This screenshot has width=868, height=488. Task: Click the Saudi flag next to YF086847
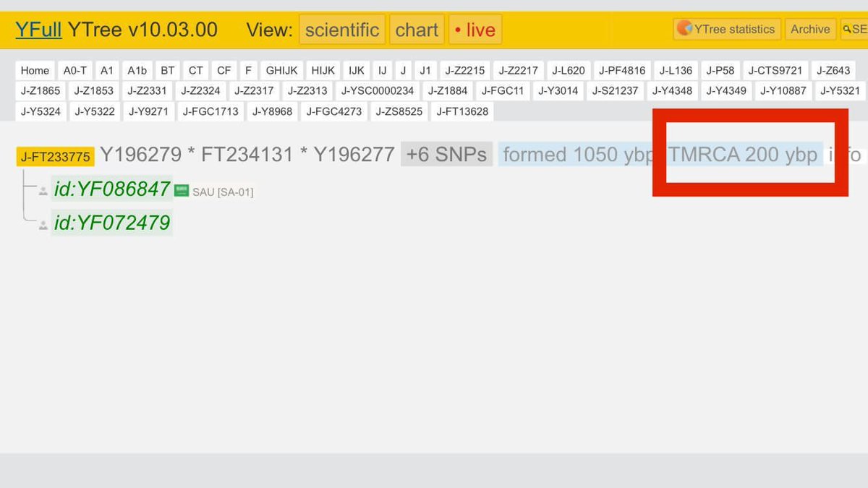(x=182, y=190)
